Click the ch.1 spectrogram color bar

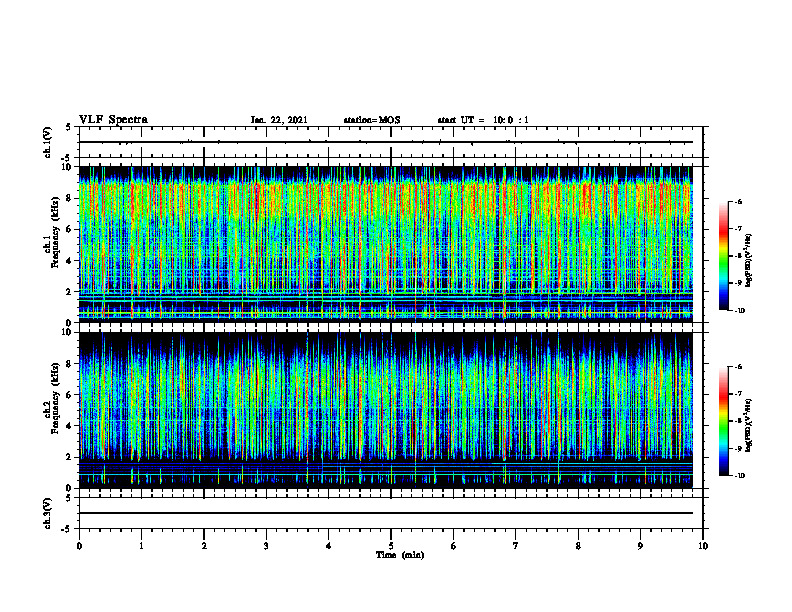(x=723, y=256)
